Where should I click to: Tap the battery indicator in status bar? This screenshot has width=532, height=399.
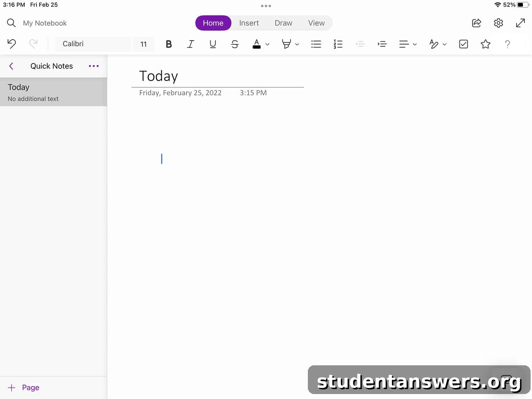523,5
